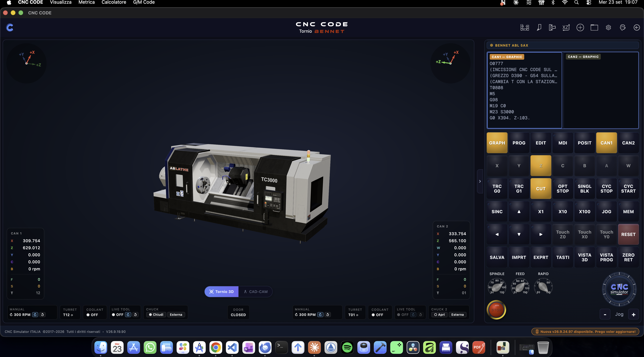This screenshot has height=357, width=644.
Task: Hit the red emergency STOP button
Action: [x=496, y=310]
